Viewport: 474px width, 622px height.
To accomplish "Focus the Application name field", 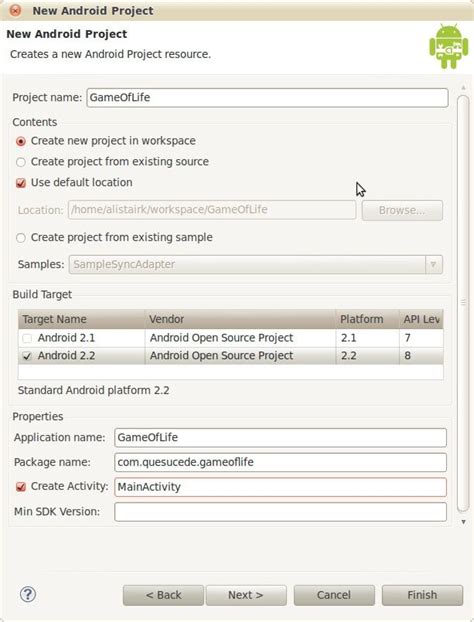I will coord(280,438).
